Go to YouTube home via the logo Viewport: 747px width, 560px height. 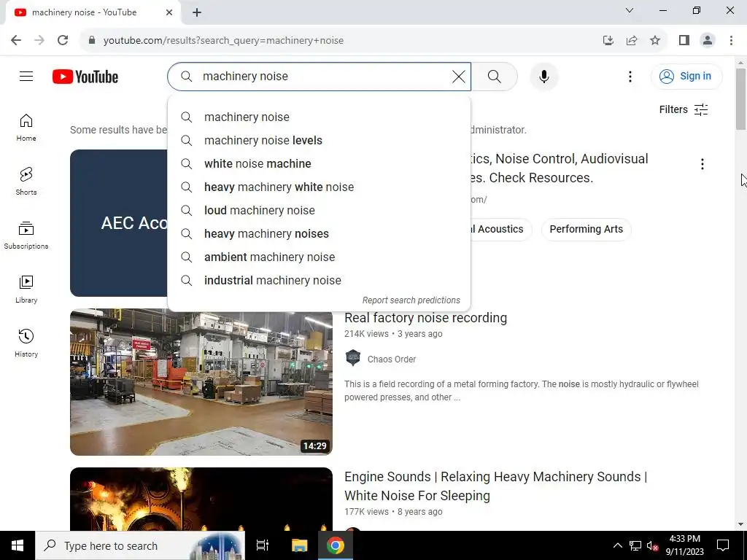click(85, 77)
